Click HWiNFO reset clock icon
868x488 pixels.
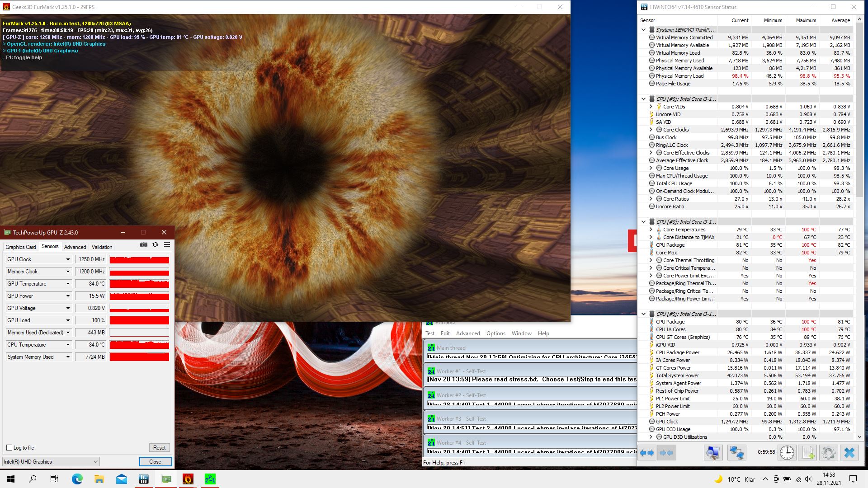[787, 453]
